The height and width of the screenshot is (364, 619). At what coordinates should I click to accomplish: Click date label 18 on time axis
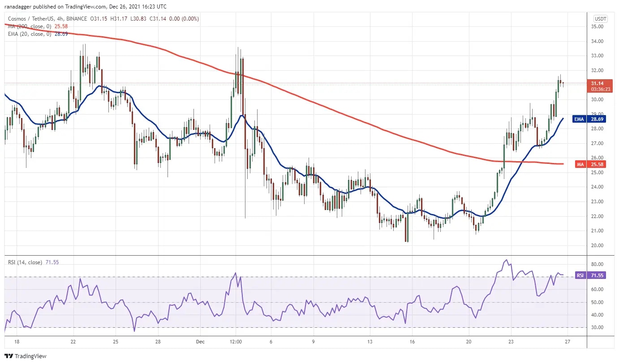coord(17,341)
